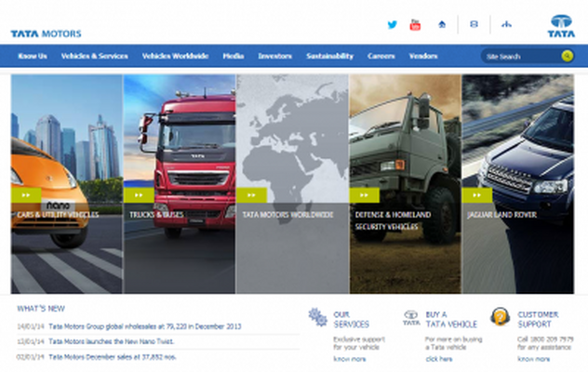Image resolution: width=588 pixels, height=372 pixels.
Task: Click the mail/contact icon in header
Action: coord(474,24)
